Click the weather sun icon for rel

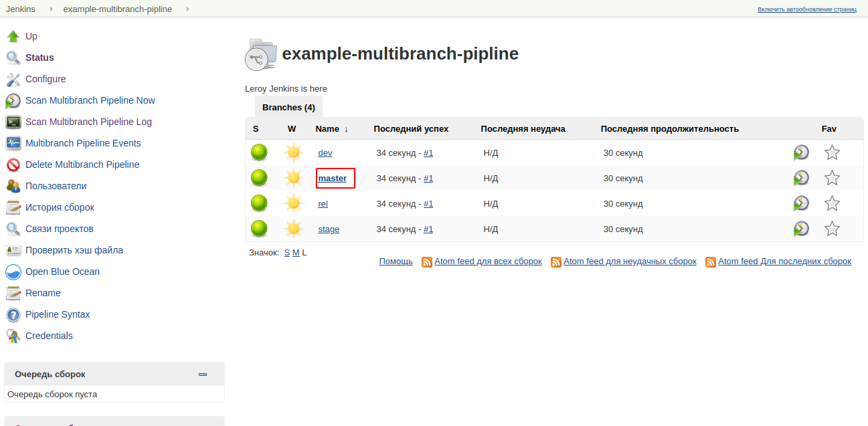293,204
